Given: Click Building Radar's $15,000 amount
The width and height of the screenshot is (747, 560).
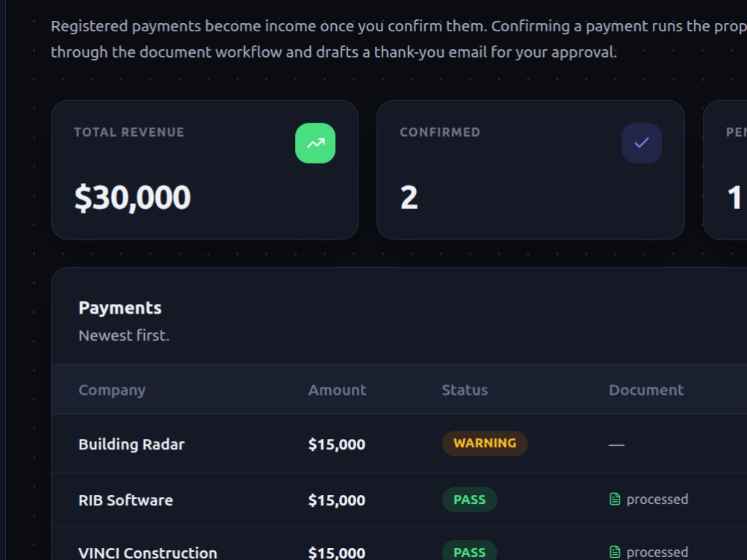Looking at the screenshot, I should 337,444.
